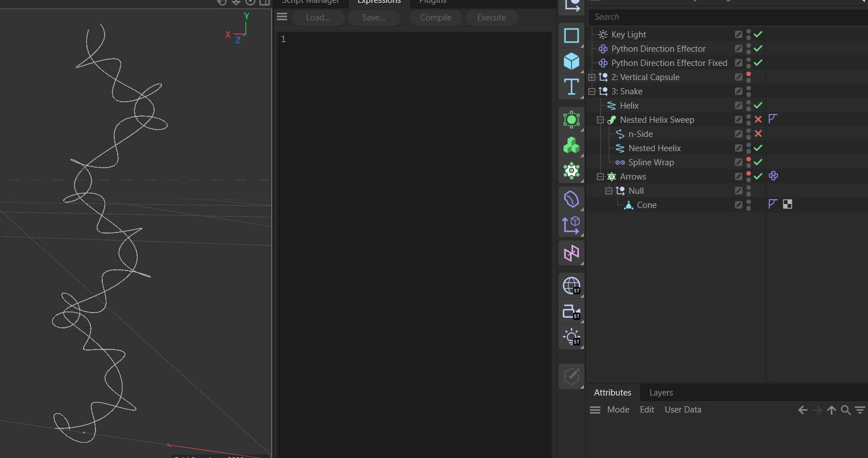Click the Load... button
The image size is (868, 458).
[318, 18]
